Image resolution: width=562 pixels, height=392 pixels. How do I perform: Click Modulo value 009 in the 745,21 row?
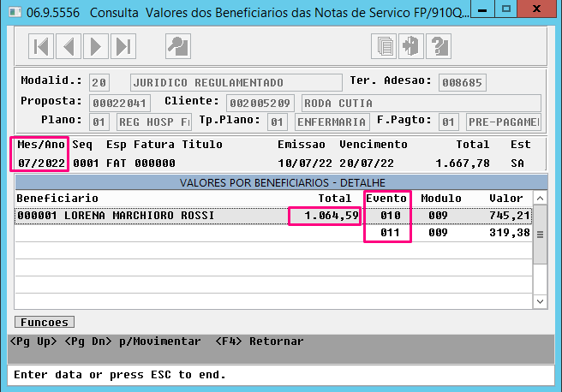[x=438, y=216]
